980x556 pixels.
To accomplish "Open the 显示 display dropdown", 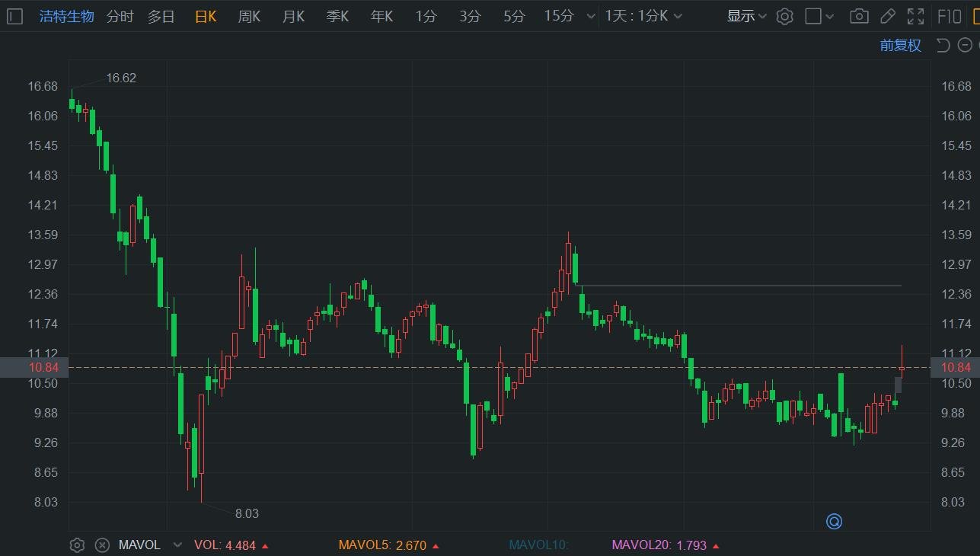I will [x=746, y=16].
